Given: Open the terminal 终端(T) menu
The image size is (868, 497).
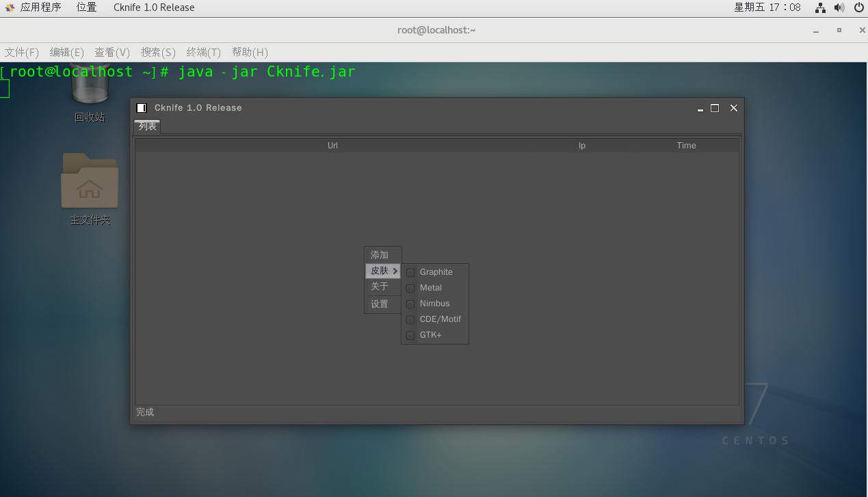Looking at the screenshot, I should click(x=204, y=52).
